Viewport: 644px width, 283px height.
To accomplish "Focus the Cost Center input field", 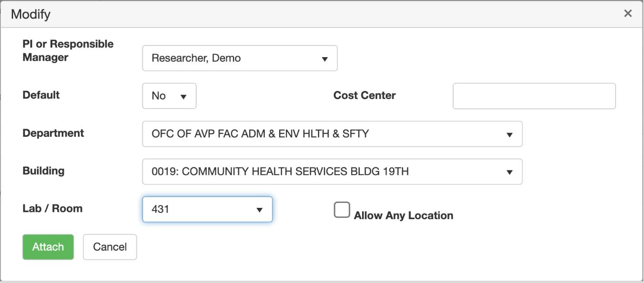I will (534, 96).
